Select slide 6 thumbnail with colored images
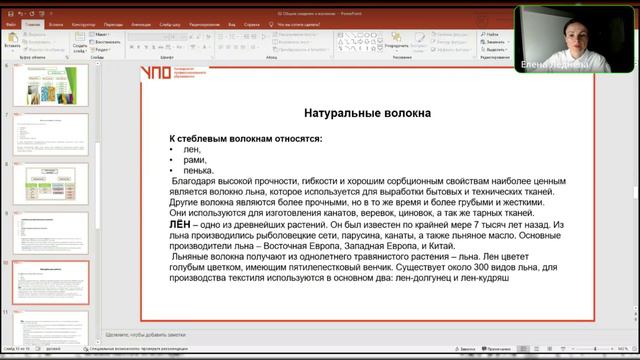The image size is (640, 360). (51, 85)
